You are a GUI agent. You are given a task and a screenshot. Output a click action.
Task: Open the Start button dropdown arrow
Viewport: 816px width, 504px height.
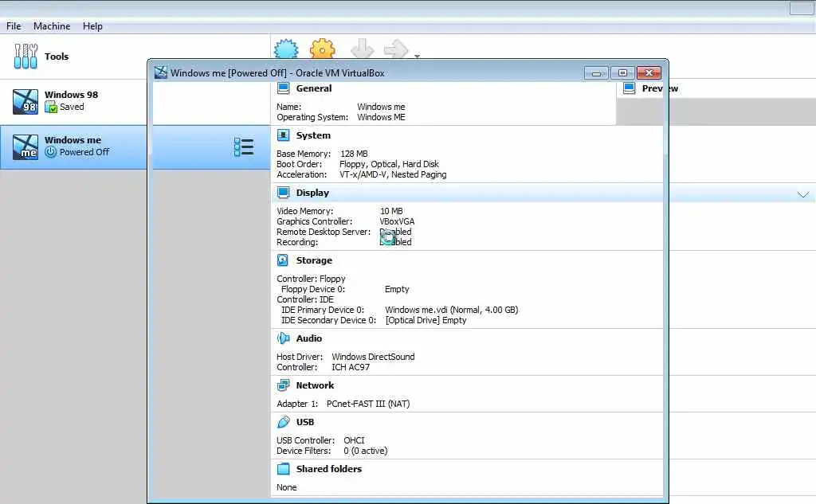(417, 55)
